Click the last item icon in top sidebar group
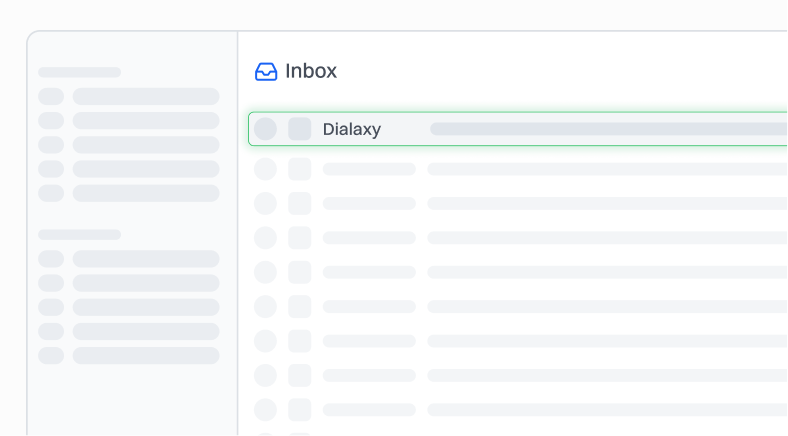This screenshot has width=788, height=436. point(51,193)
